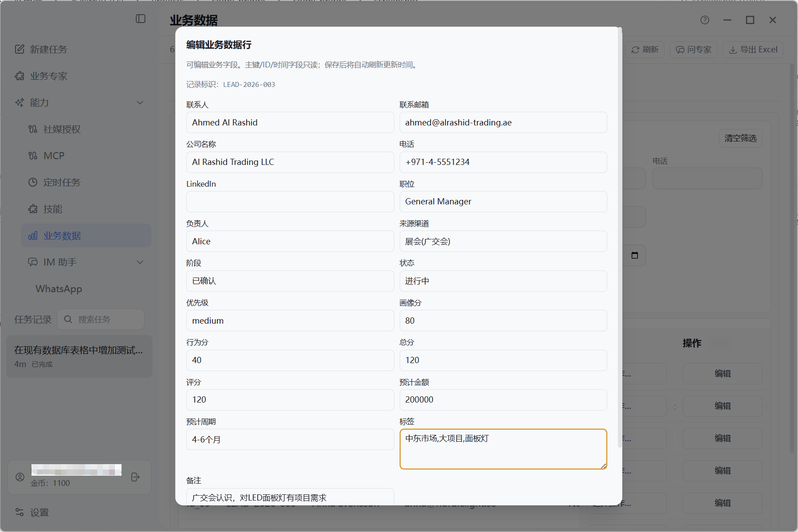Click the IM 助手 chat icon
Viewport: 798px width, 532px height.
point(33,262)
